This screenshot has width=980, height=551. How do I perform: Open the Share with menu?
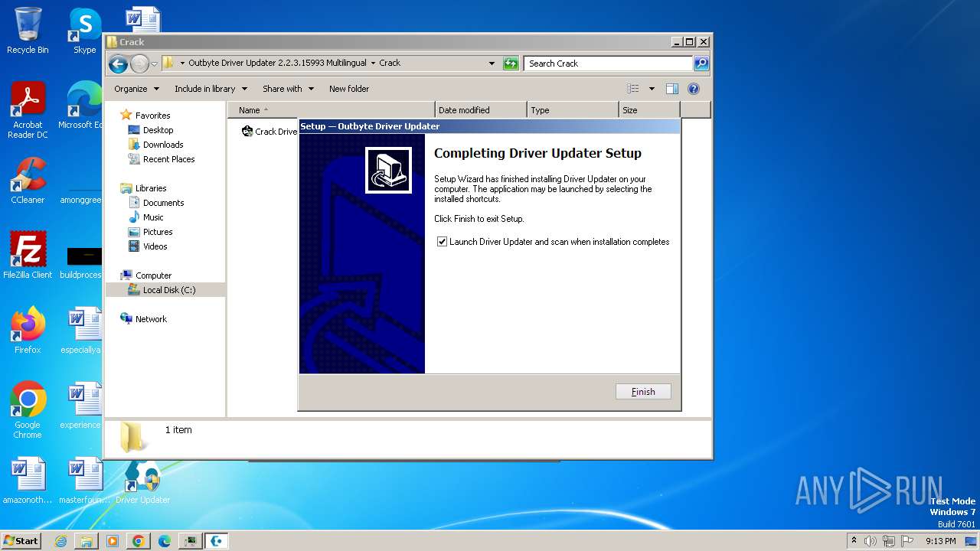click(x=288, y=89)
